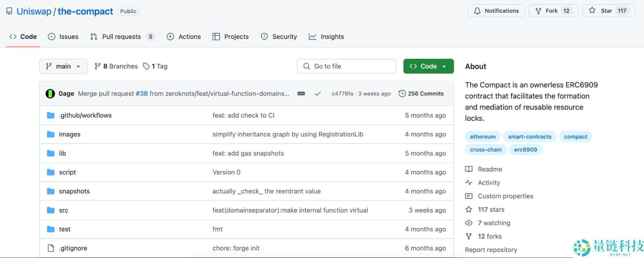Viewport: 644px width, 258px height.
Task: Expand the green Code dropdown
Action: point(428,66)
